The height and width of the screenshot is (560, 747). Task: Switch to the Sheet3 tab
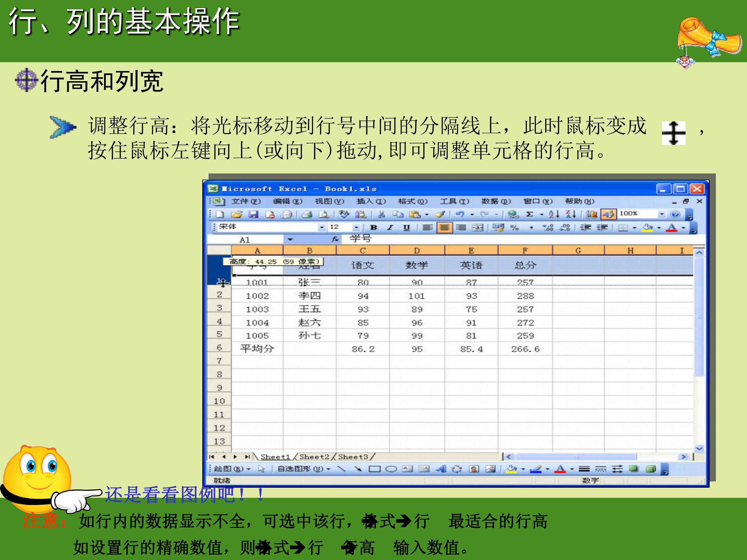[x=353, y=457]
